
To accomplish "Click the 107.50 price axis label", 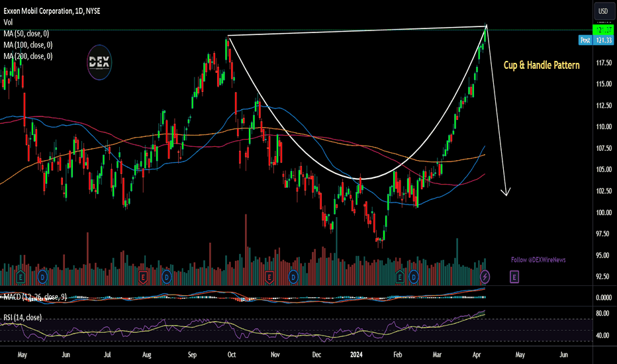I will coord(604,148).
